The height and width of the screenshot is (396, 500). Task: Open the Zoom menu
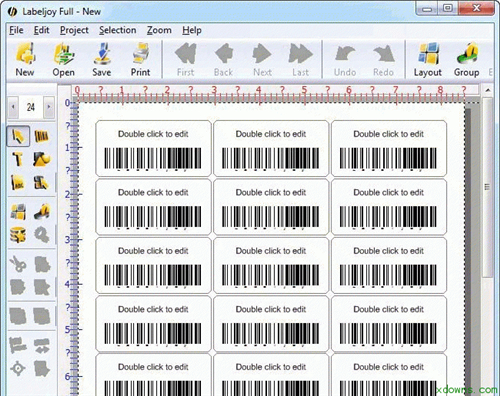tap(159, 30)
